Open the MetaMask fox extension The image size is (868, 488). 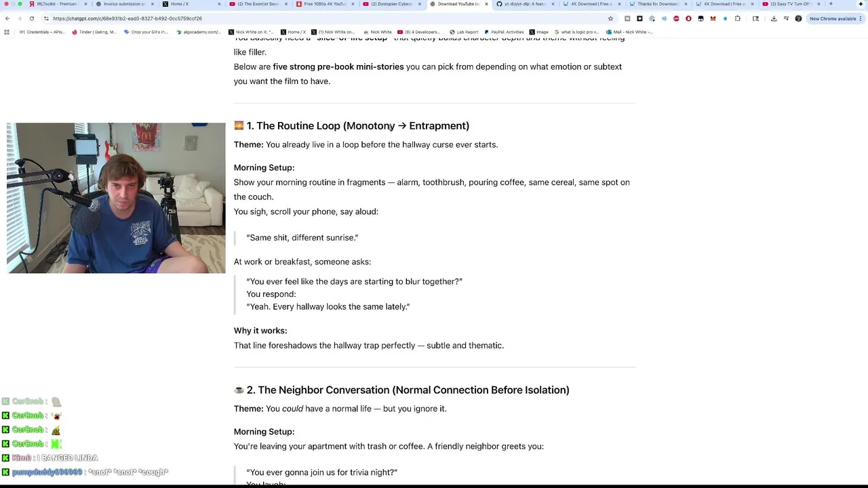[713, 18]
